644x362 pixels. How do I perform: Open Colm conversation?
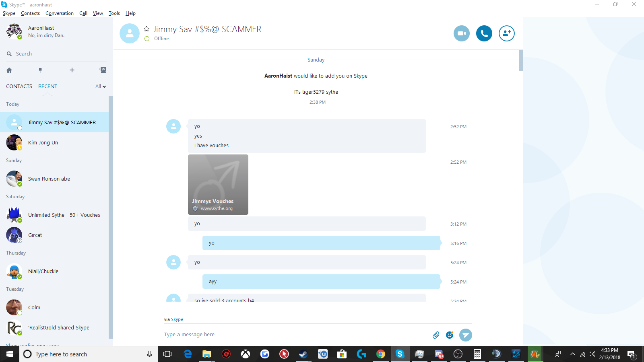tap(54, 307)
